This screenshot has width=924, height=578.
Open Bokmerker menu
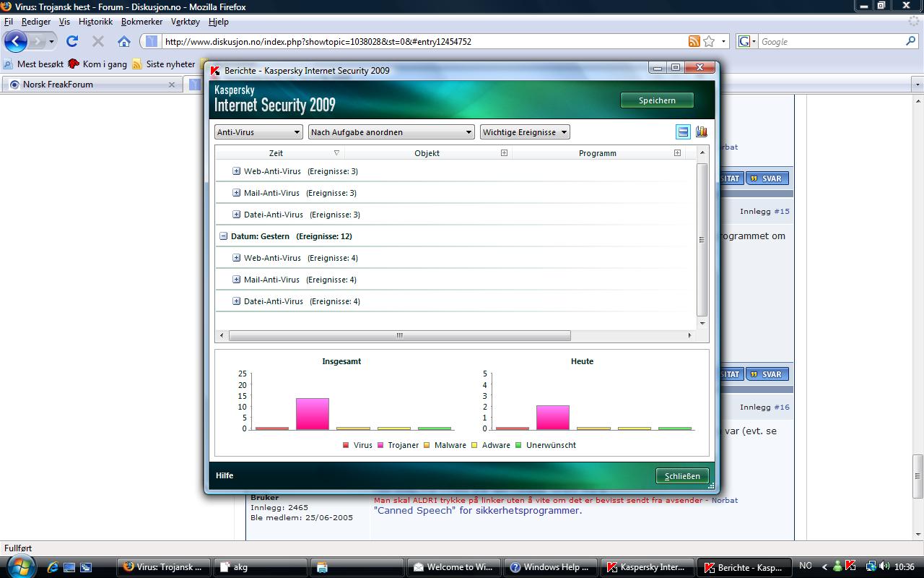pyautogui.click(x=141, y=22)
